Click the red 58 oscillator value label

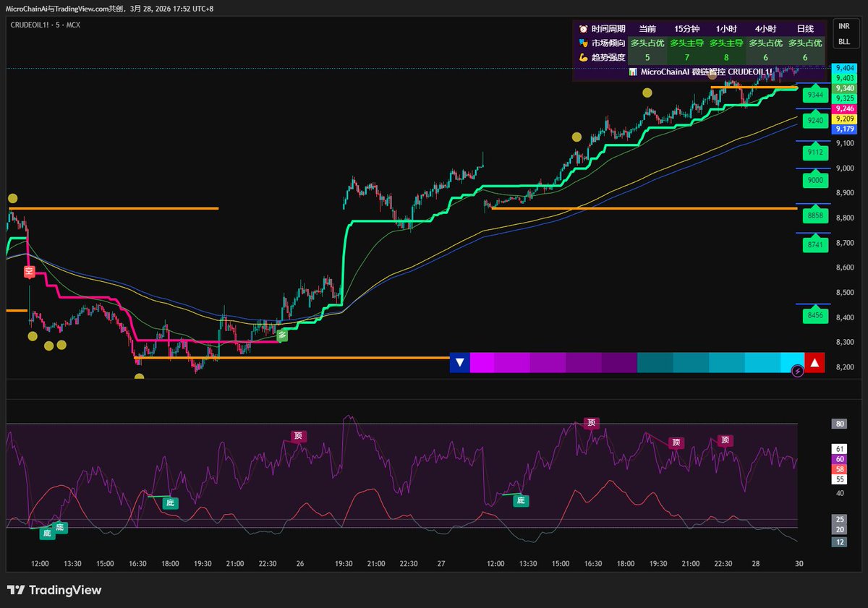click(839, 469)
